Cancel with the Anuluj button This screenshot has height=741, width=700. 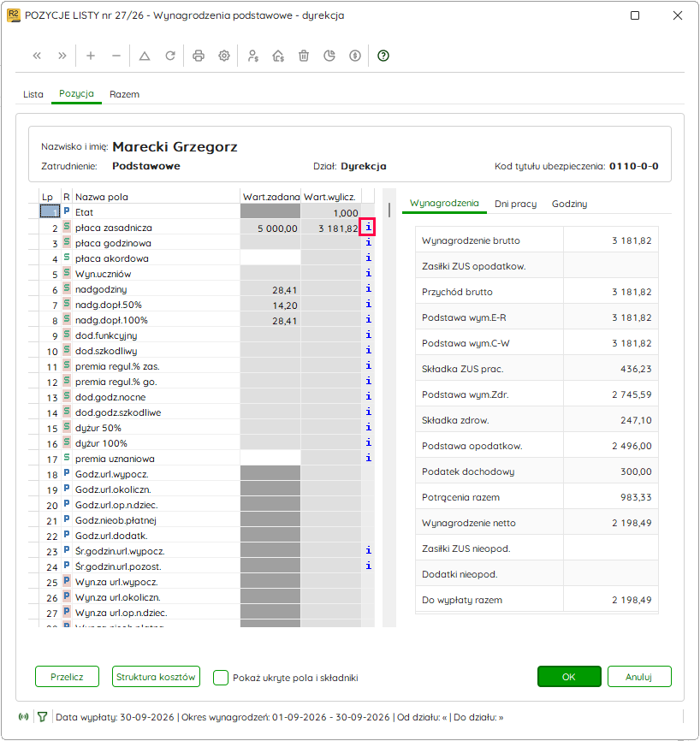coord(639,677)
